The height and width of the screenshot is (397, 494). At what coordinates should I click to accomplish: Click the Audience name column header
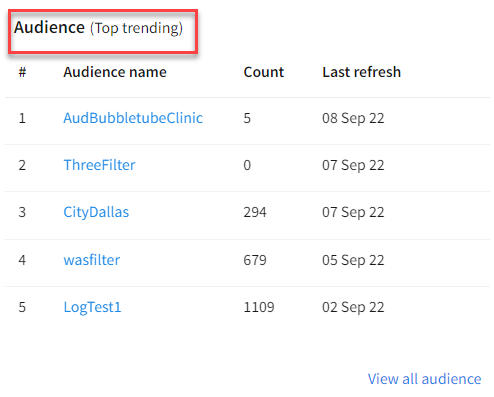pyautogui.click(x=115, y=72)
